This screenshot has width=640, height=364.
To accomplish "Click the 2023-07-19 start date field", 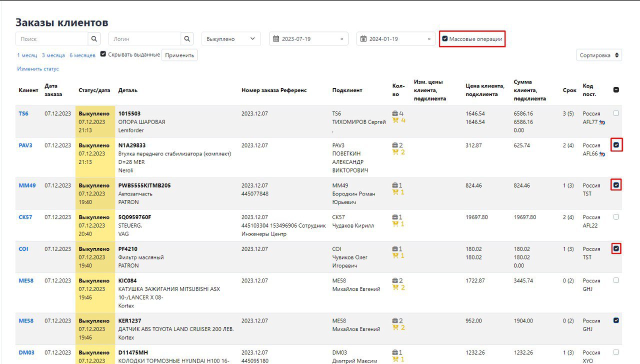I will click(309, 39).
